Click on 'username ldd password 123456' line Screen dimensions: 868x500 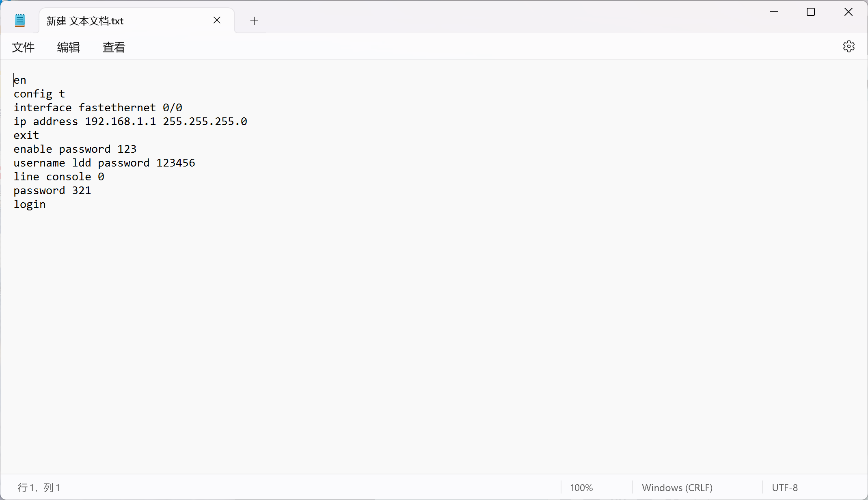104,163
